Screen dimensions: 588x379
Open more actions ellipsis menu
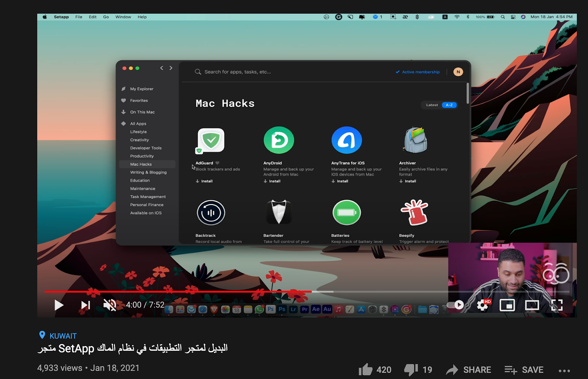[564, 371]
